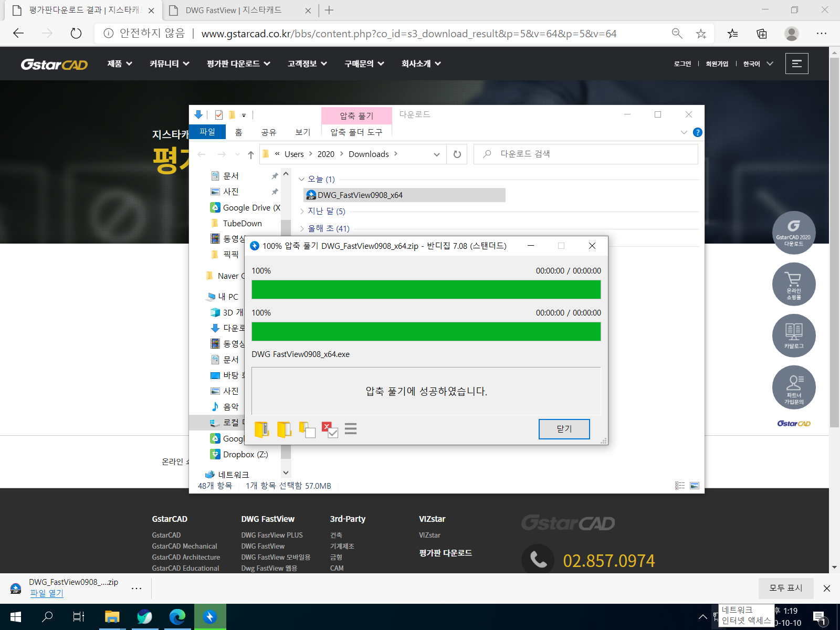This screenshot has width=840, height=630.
Task: Open 평가판 다운로드 site menu
Action: [x=238, y=64]
